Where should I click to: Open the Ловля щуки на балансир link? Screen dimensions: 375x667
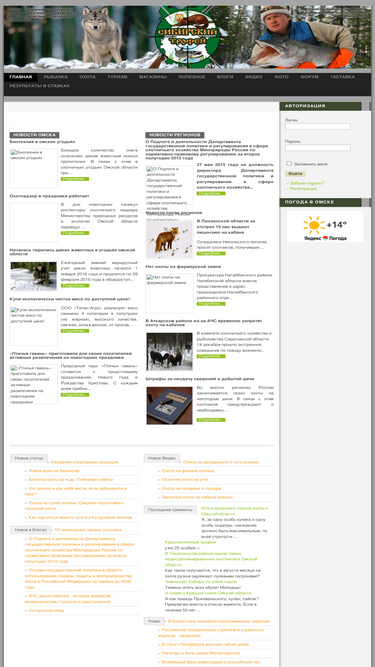54,471
